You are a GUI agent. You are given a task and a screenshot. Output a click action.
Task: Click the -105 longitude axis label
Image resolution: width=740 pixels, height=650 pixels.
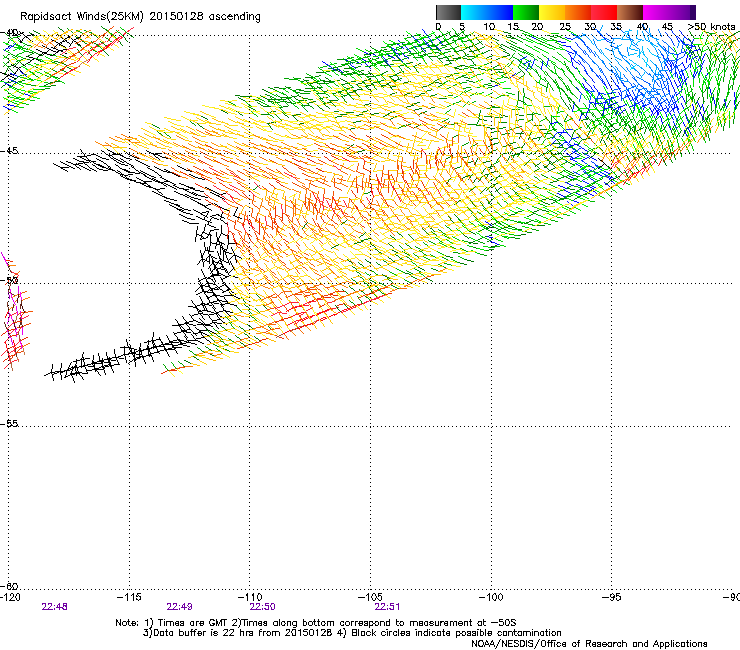point(370,597)
